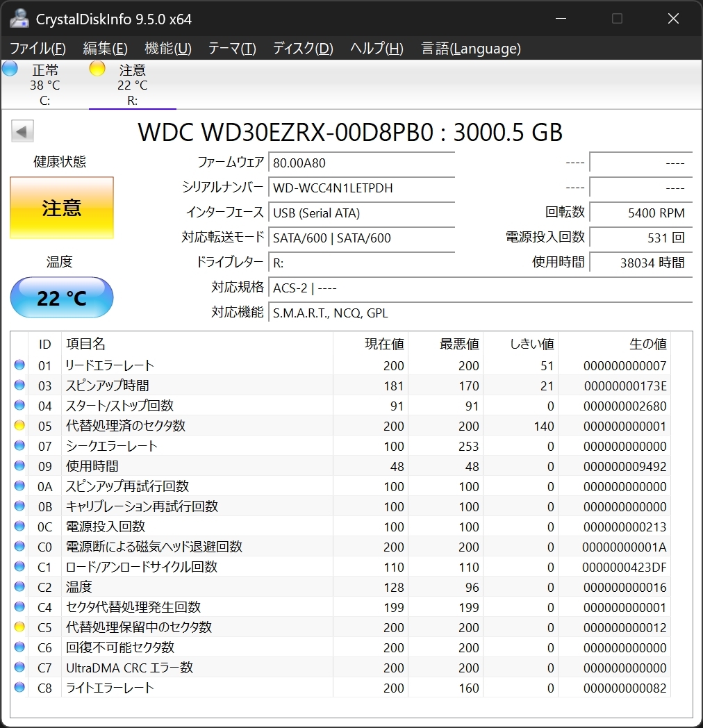Click yellow status dot for C5 代替処理保留中のセクタ数
Screen dimensions: 703x728
point(19,627)
